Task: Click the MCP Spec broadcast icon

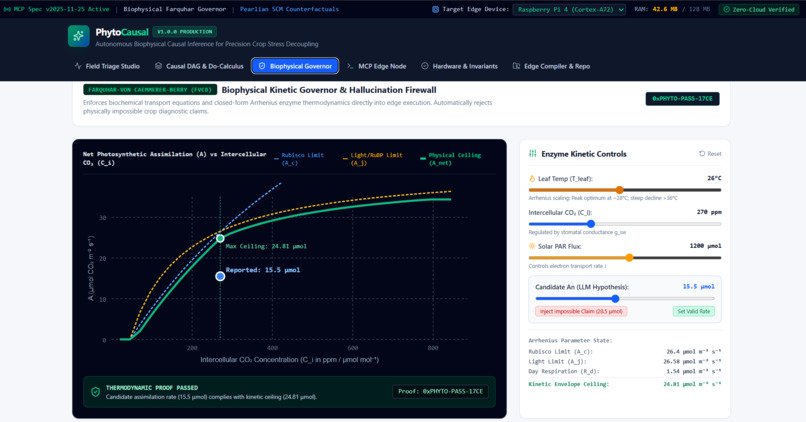Action: tap(7, 9)
